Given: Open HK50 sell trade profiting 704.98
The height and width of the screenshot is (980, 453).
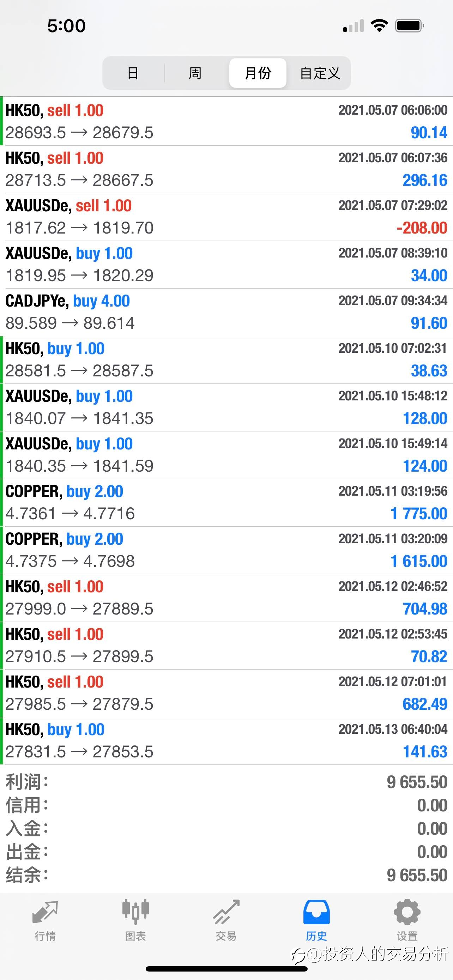Looking at the screenshot, I should [226, 598].
